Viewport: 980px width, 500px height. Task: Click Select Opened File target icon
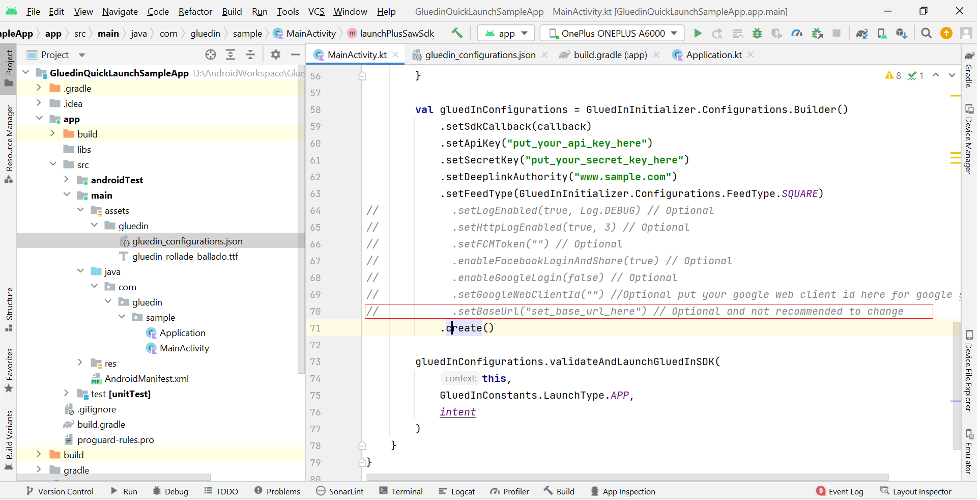click(211, 54)
